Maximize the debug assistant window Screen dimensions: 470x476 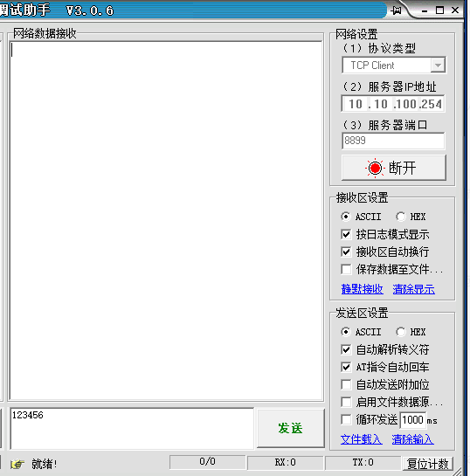tap(439, 10)
